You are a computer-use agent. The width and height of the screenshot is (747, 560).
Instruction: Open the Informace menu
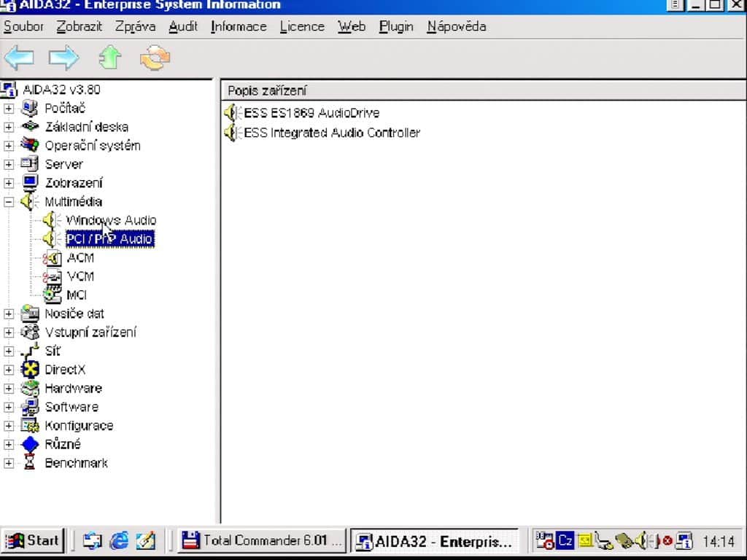tap(239, 26)
